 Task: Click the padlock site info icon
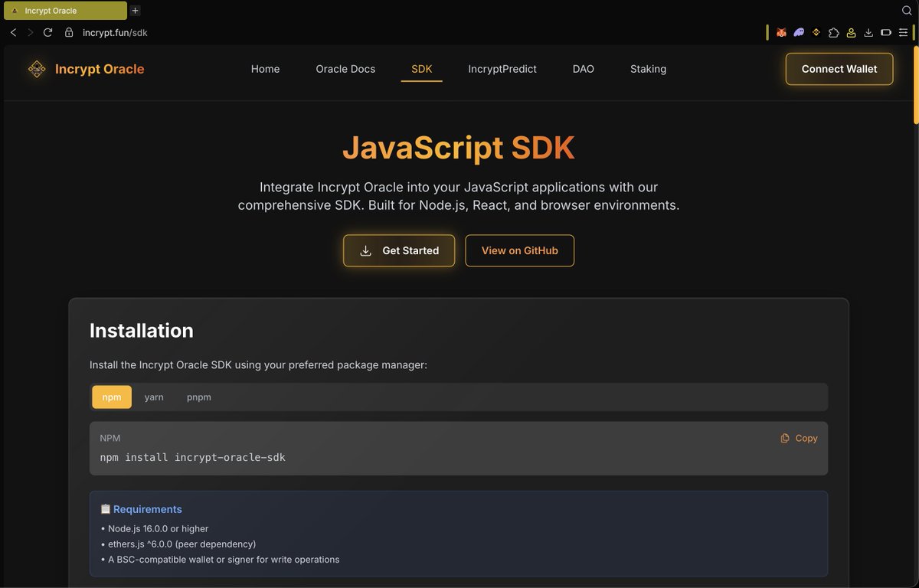point(69,33)
